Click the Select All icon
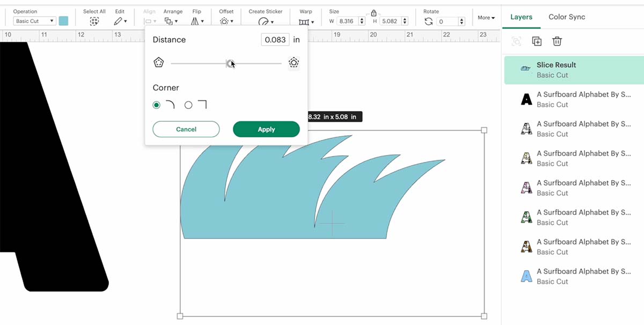The image size is (644, 325). tap(94, 21)
